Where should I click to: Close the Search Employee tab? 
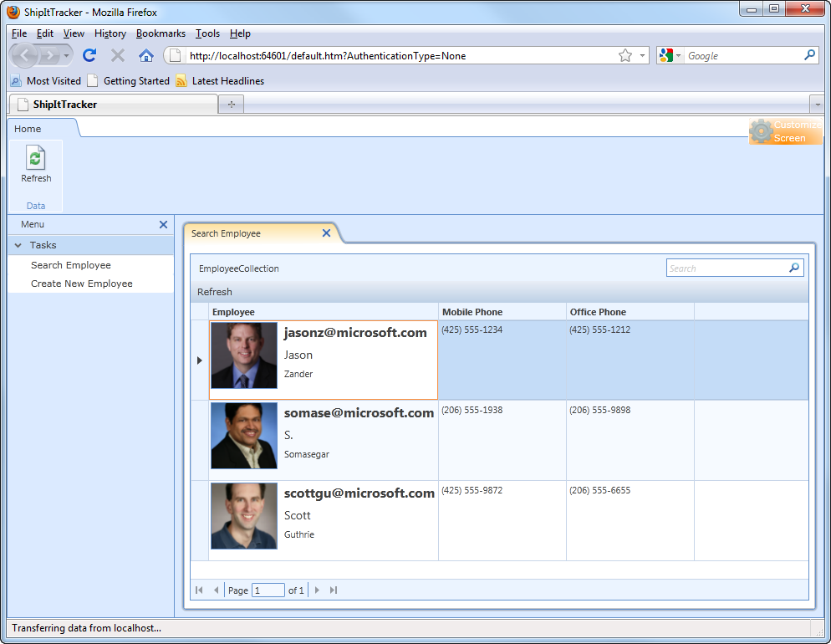tap(326, 233)
